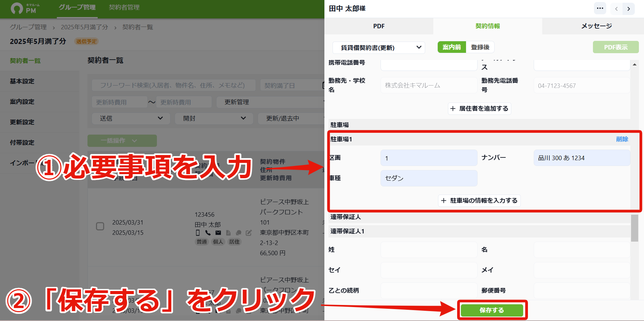Focus the first 更新時費用 range field
This screenshot has width=644, height=321.
pos(119,102)
